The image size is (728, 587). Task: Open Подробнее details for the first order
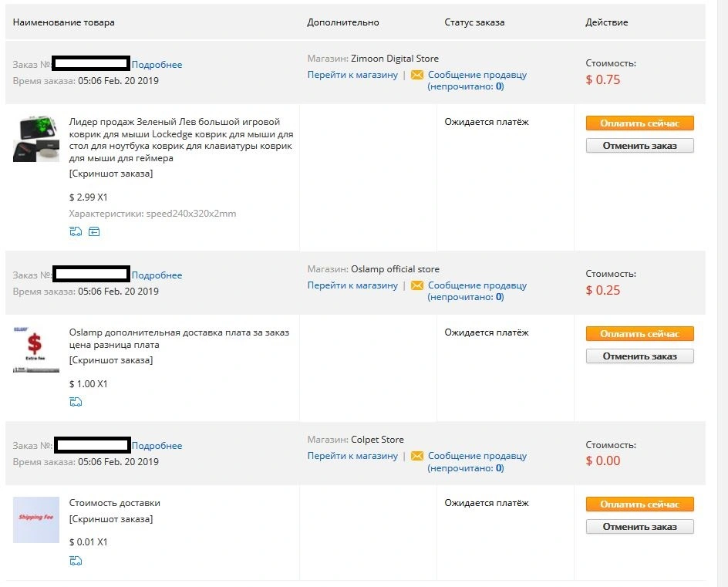pyautogui.click(x=157, y=65)
